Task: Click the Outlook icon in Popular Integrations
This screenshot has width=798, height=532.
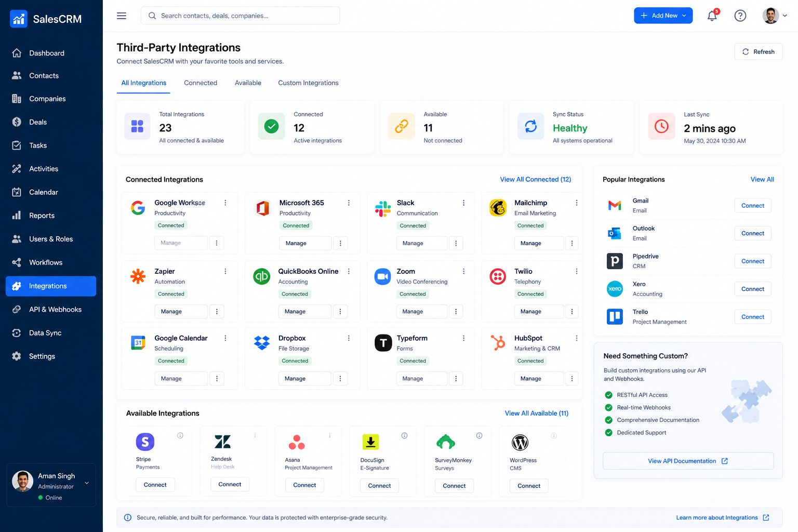Action: [x=615, y=233]
